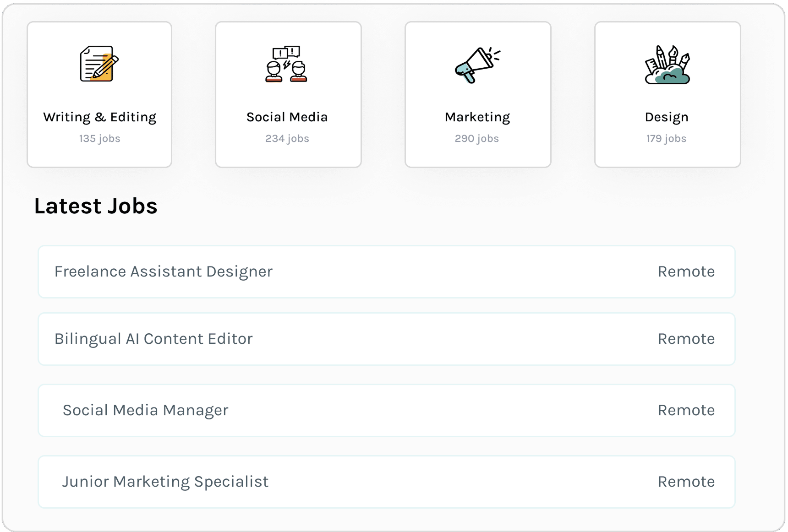Click the Design art tools icon
The width and height of the screenshot is (788, 532).
[x=667, y=65]
